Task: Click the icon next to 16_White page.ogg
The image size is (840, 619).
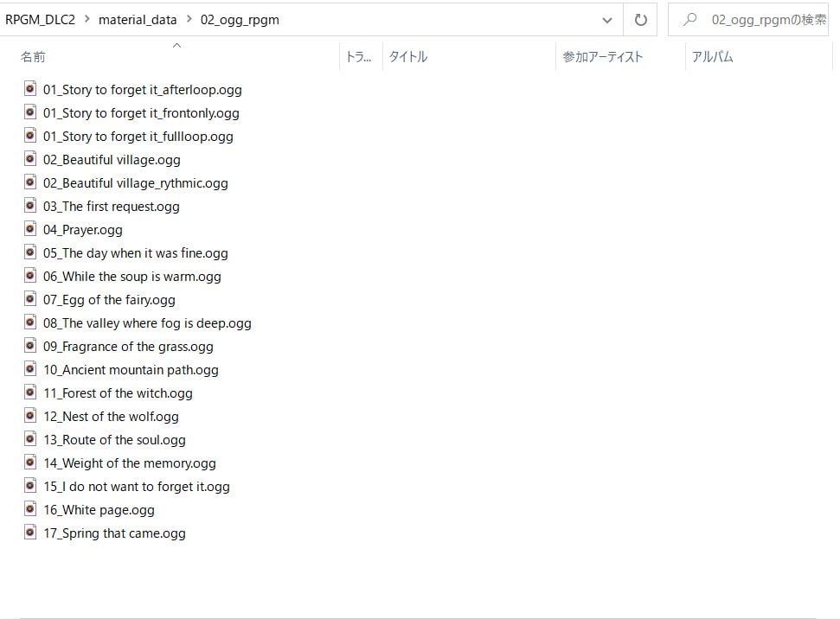Action: click(30, 509)
